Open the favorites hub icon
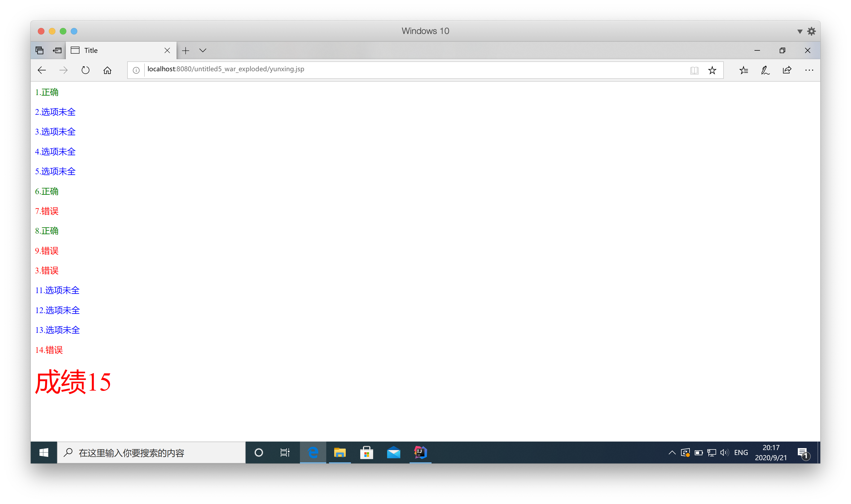The image size is (851, 504). [x=744, y=70]
